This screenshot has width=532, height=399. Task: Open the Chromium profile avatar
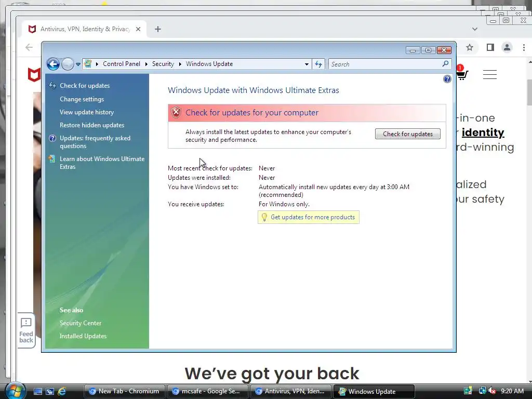pos(507,47)
